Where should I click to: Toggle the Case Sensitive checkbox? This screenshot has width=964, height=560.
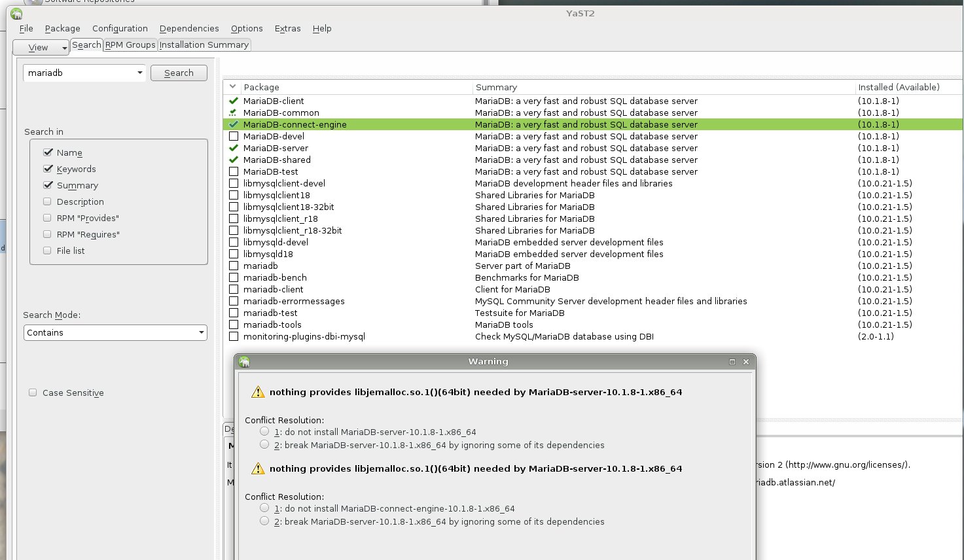click(33, 393)
